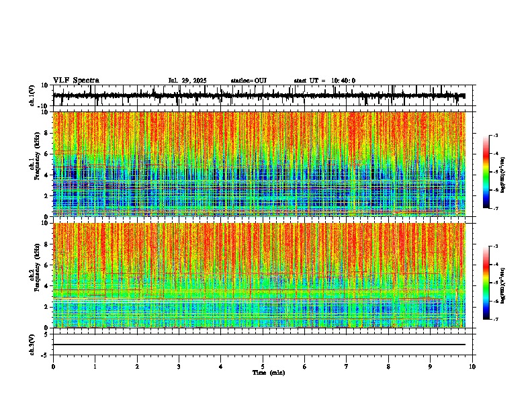Click the 'ch.3(V)' axis label
This screenshot has width=532, height=411.
[32, 345]
